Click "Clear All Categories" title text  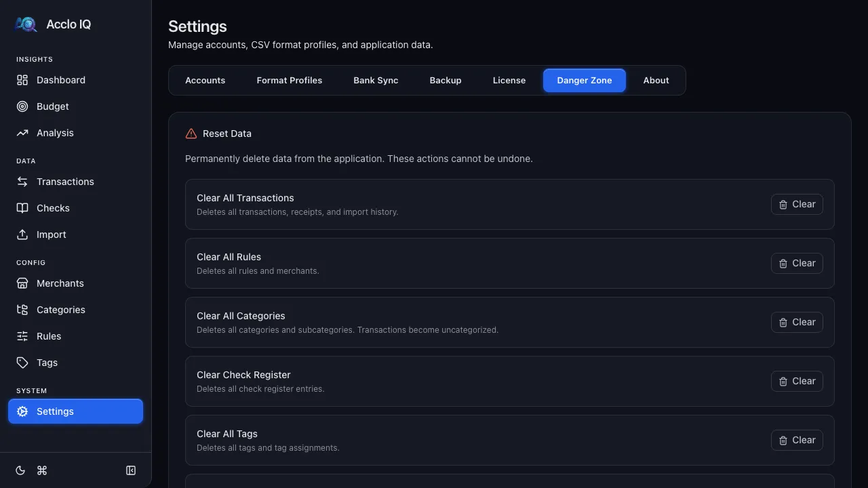point(241,316)
